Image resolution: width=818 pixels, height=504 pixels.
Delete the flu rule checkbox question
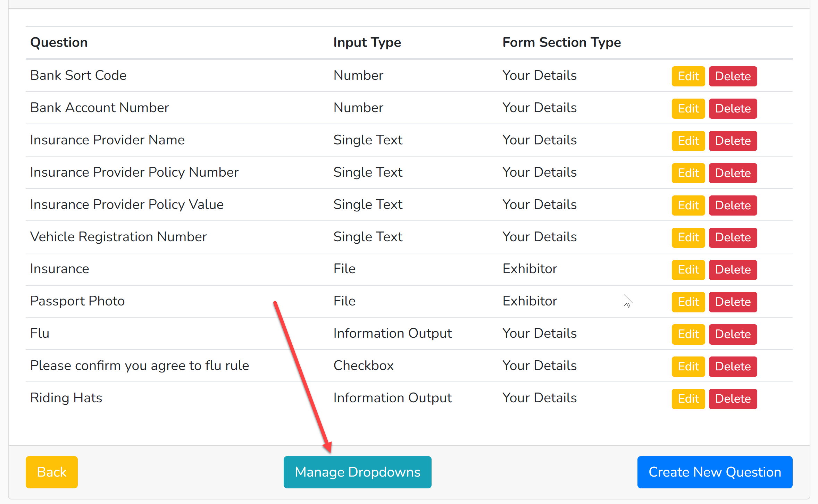tap(733, 367)
